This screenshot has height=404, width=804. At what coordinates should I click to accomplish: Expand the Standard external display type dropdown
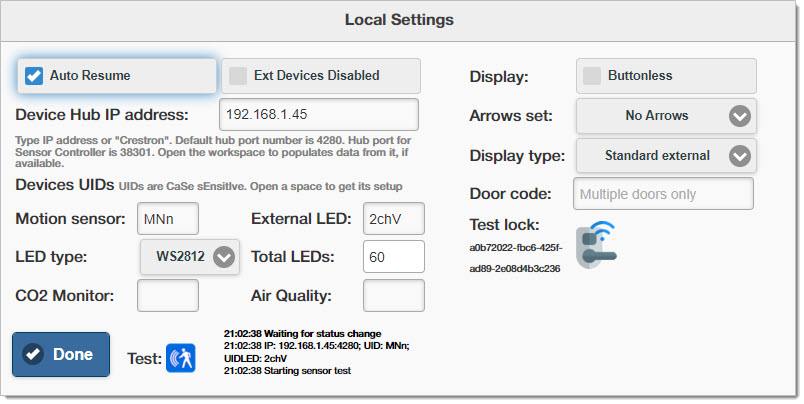pos(666,156)
